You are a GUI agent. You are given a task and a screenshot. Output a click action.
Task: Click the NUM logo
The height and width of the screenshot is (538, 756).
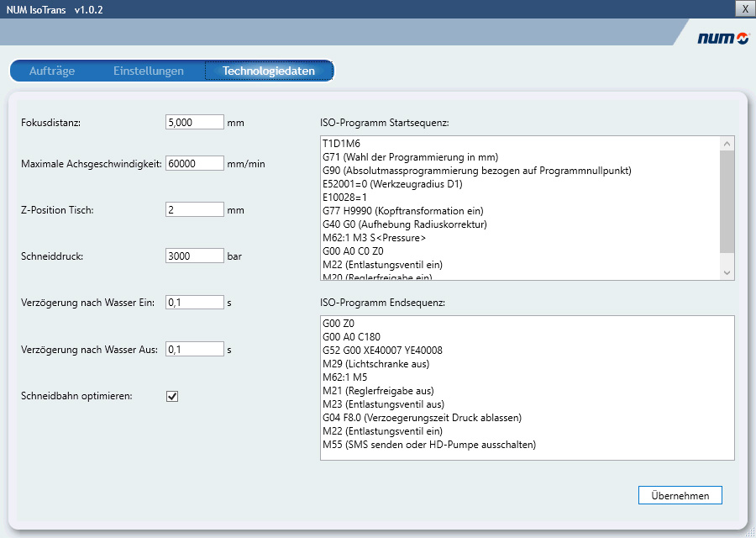tap(722, 38)
